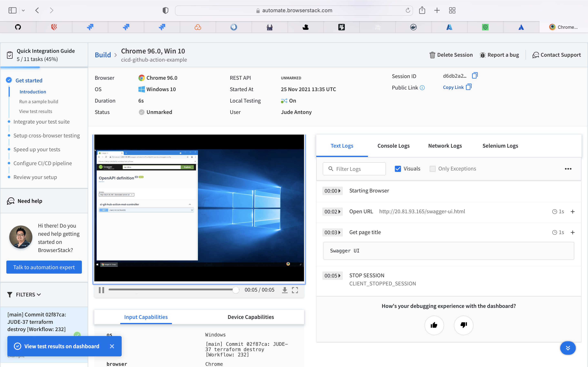Download the session video
Screen dimensions: 588x367
tap(285, 290)
